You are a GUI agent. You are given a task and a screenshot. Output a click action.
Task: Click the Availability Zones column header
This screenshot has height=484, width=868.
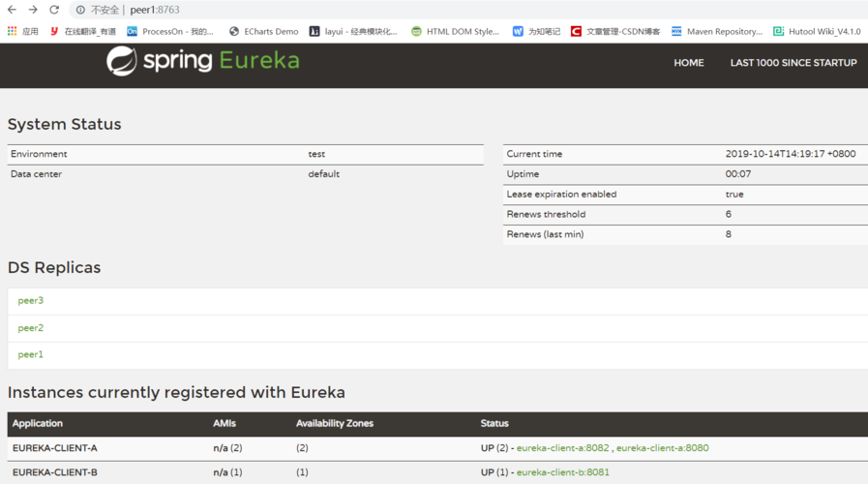(x=335, y=424)
